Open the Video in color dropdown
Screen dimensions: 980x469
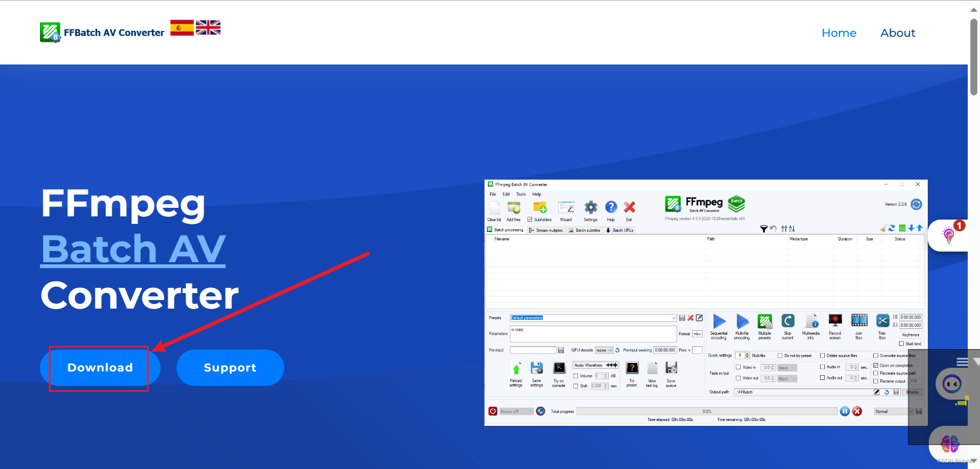[788, 368]
